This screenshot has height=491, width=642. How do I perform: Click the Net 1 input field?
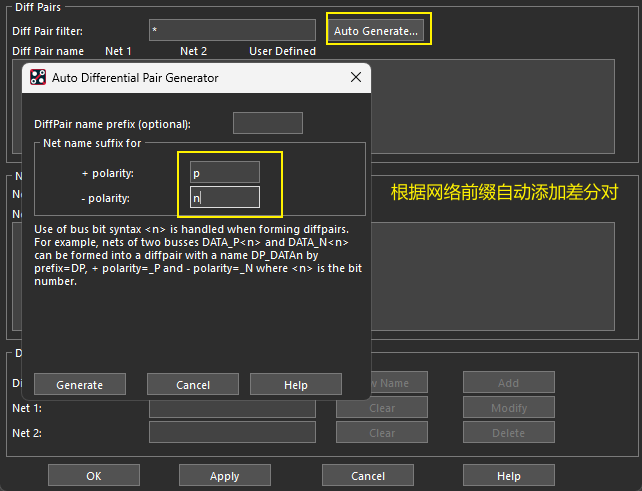click(232, 408)
